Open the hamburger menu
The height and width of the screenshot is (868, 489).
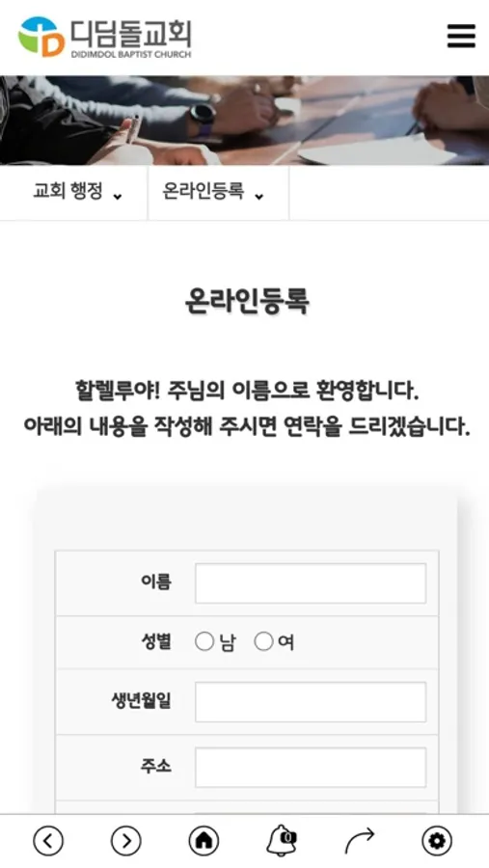461,36
